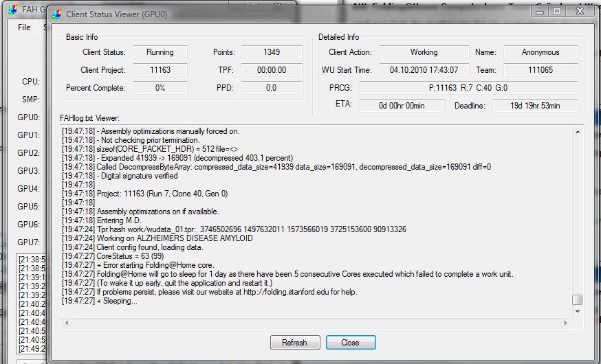The image size is (601, 364).
Task: Click log line 'Working on ALZHEIMERS DISEASE AMYLOID'
Action: point(157,238)
